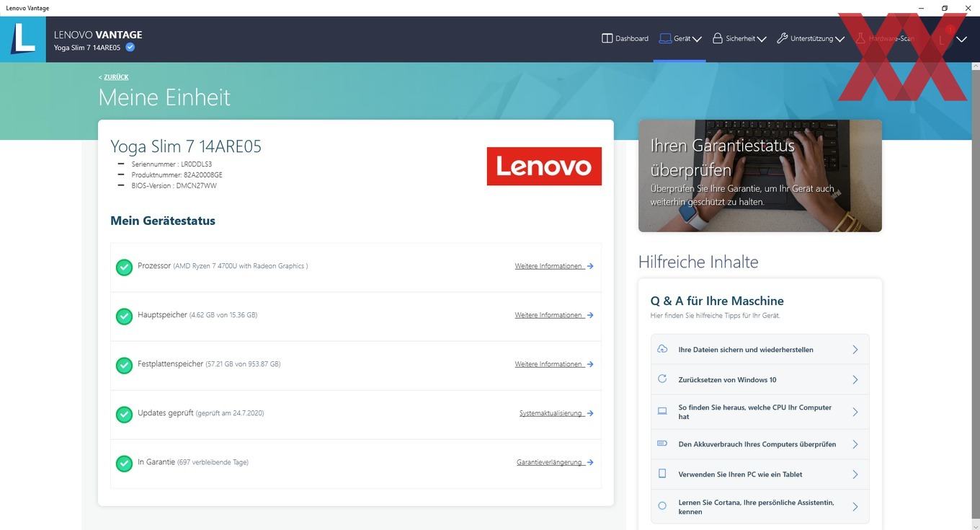Open Zurücksetzen von Windows 10
This screenshot has width=980, height=530.
coord(760,379)
